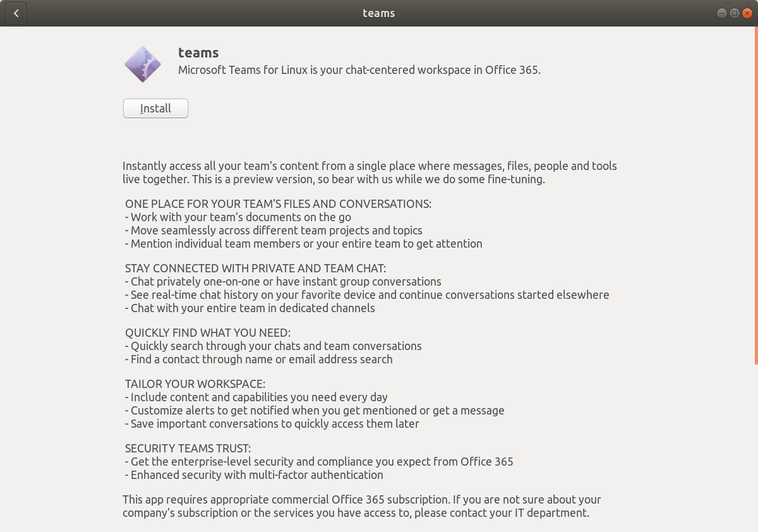Install the teams application
Viewport: 758px width, 532px height.
155,108
